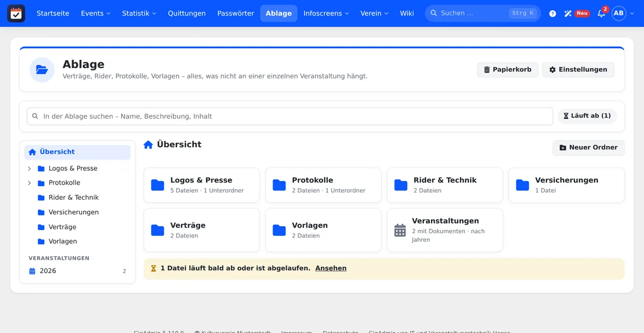Expand the Protokolle tree chevron

coord(30,183)
